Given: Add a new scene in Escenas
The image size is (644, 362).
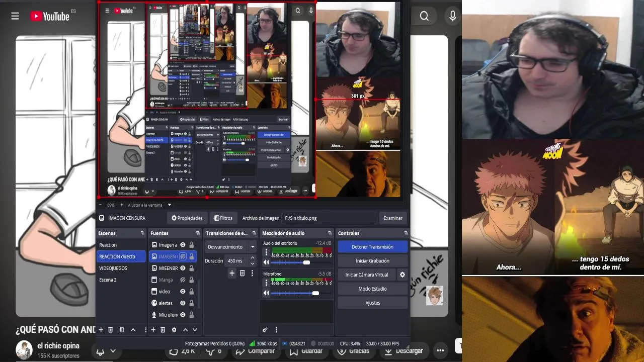Looking at the screenshot, I should pos(101,330).
